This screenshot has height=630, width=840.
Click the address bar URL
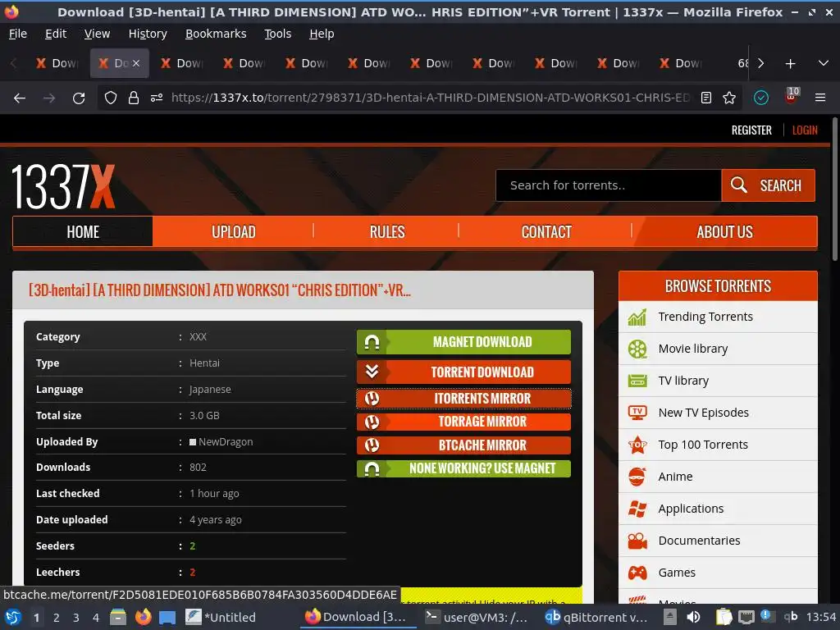click(430, 98)
